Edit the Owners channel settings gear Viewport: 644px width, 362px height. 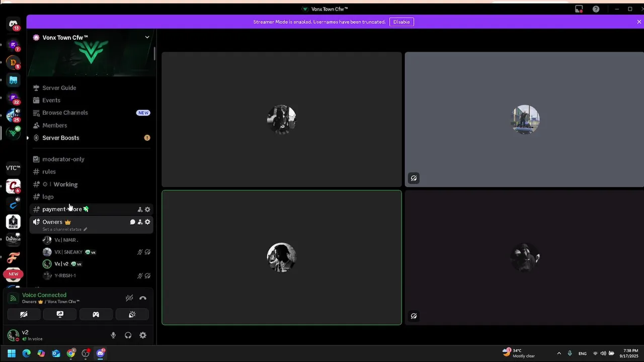click(x=147, y=222)
